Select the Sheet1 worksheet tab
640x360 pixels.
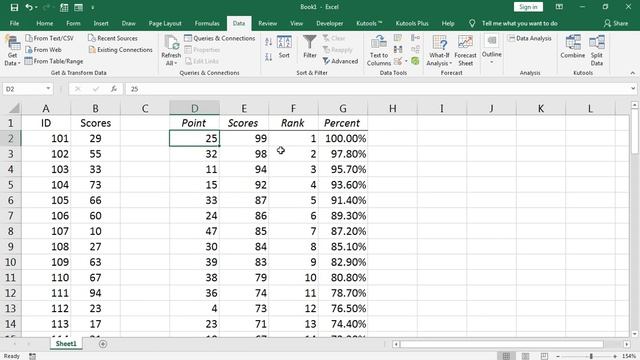click(x=66, y=344)
